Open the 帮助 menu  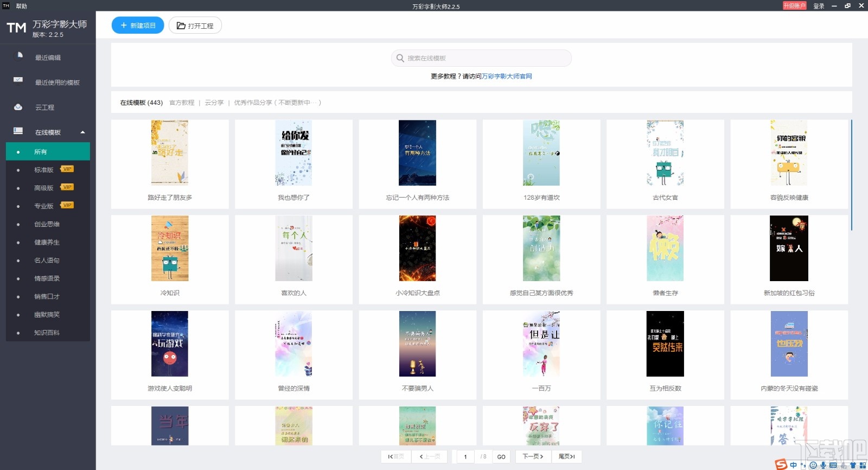[21, 6]
